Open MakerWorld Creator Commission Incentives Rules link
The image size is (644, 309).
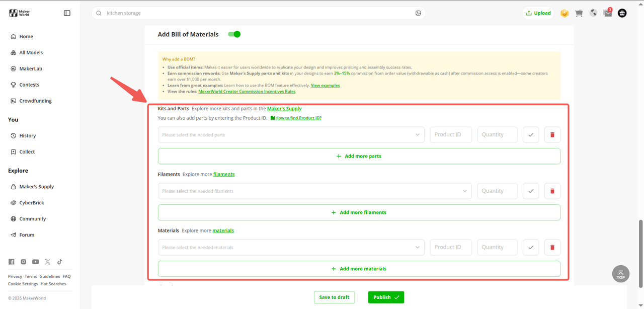pos(247,92)
